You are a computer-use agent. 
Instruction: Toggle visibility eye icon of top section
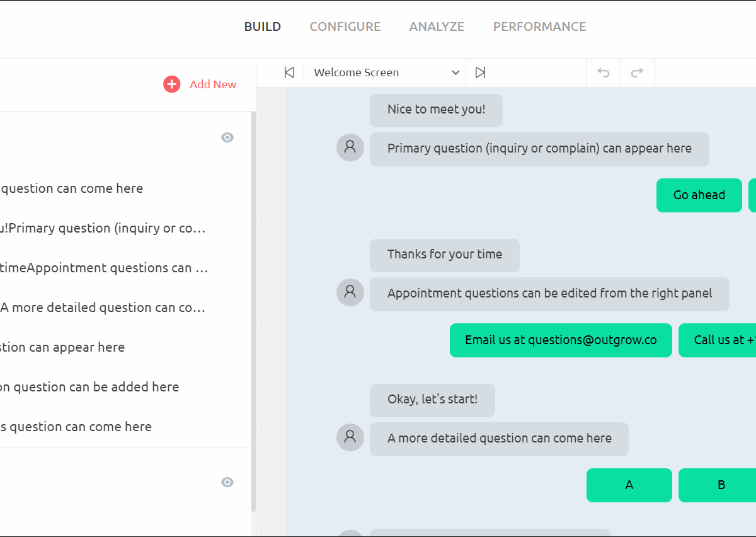pyautogui.click(x=227, y=137)
